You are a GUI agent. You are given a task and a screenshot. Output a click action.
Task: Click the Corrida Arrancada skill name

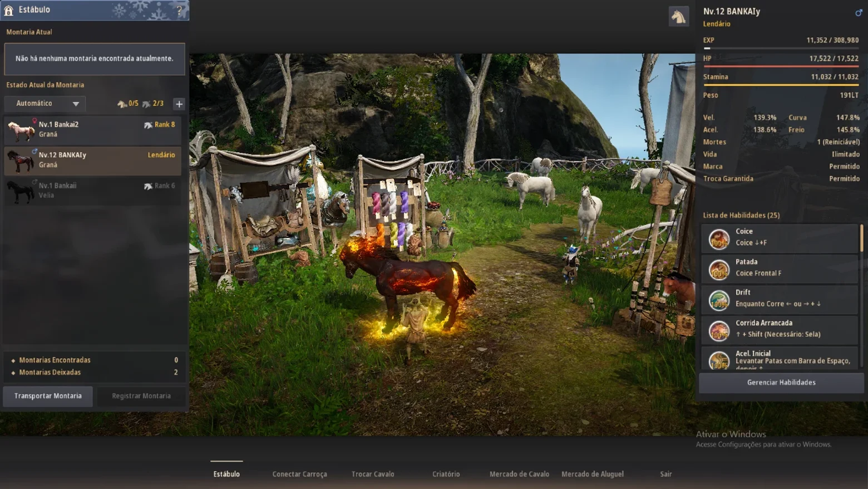764,324
